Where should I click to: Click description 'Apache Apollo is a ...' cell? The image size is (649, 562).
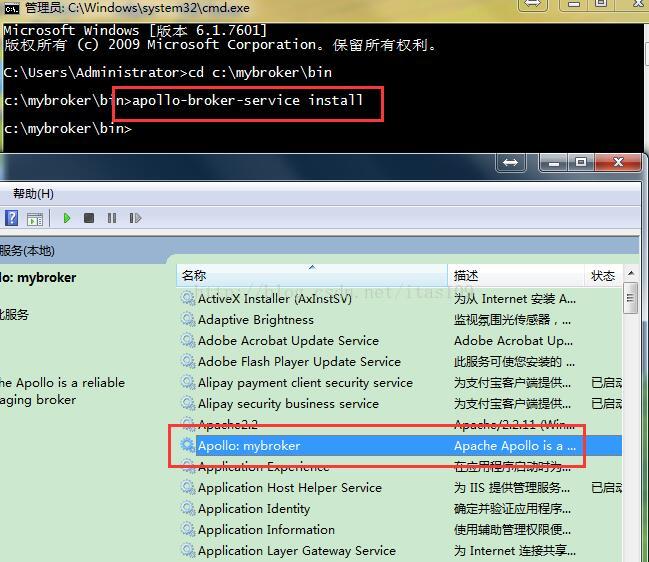point(515,446)
